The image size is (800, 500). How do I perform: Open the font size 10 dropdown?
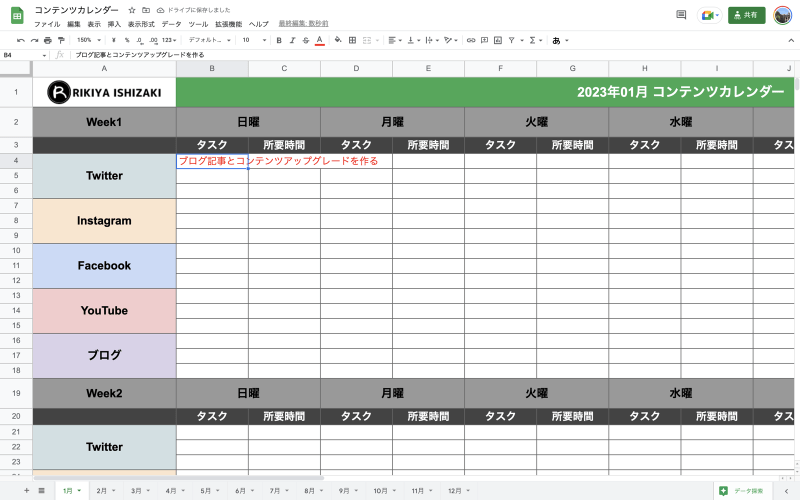pyautogui.click(x=254, y=40)
